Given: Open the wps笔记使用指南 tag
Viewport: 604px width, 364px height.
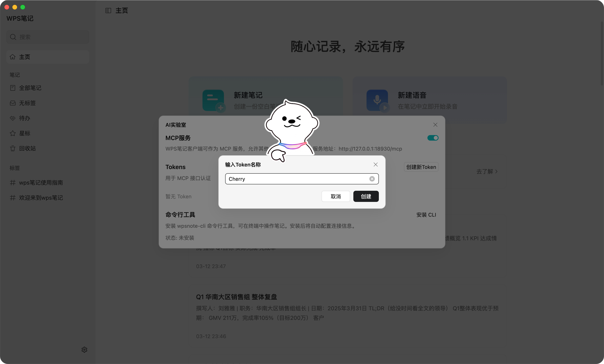Looking at the screenshot, I should point(41,182).
